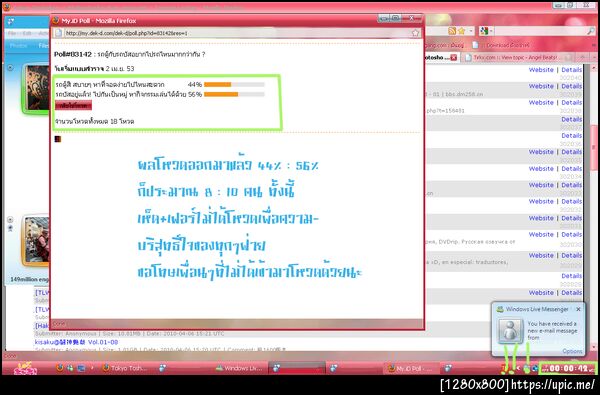This screenshot has height=395, width=600.
Task: Click the poll window's address field
Action: point(236,33)
